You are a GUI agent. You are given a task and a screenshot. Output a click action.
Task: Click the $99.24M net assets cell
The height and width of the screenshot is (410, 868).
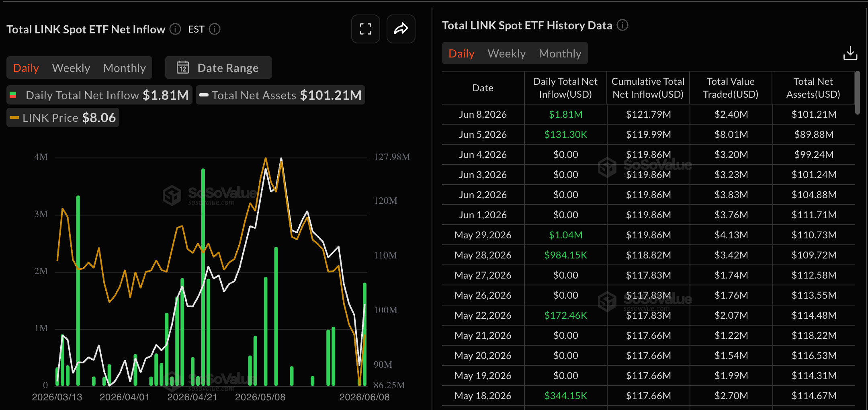pos(814,154)
